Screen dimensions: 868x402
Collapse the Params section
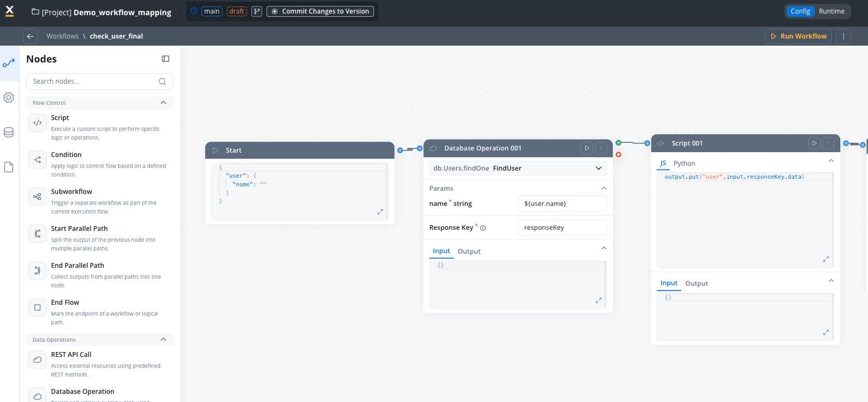click(x=604, y=189)
